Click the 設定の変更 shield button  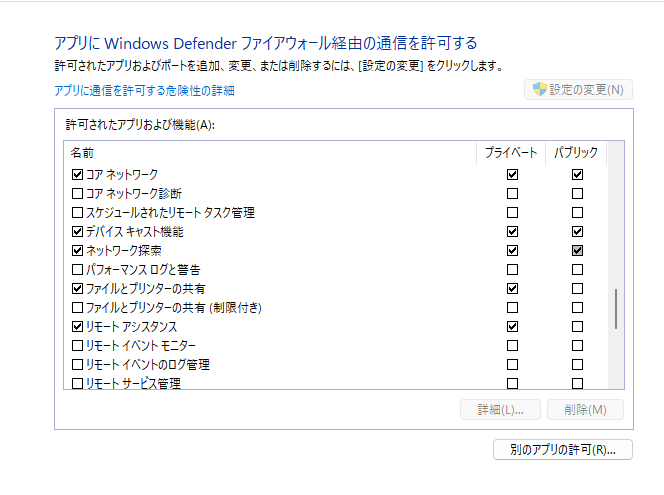coord(578,90)
